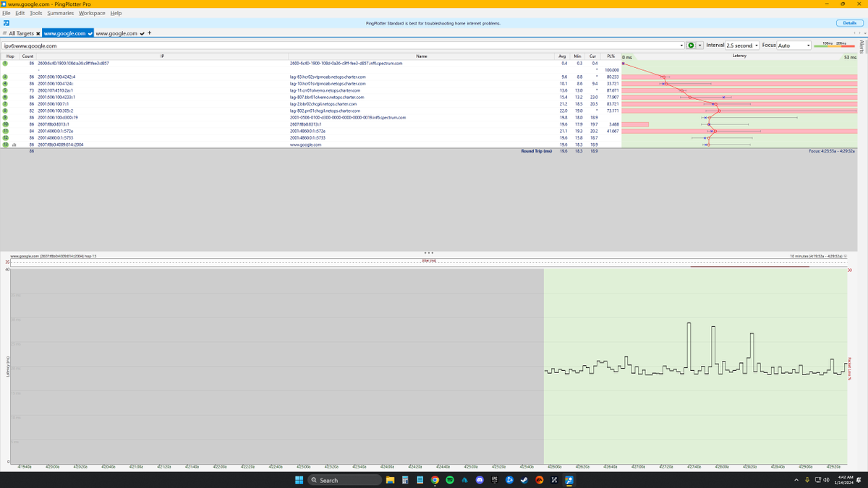Adjust the 100ms 200ms latency color scale
The height and width of the screenshot is (488, 868).
coord(834,46)
